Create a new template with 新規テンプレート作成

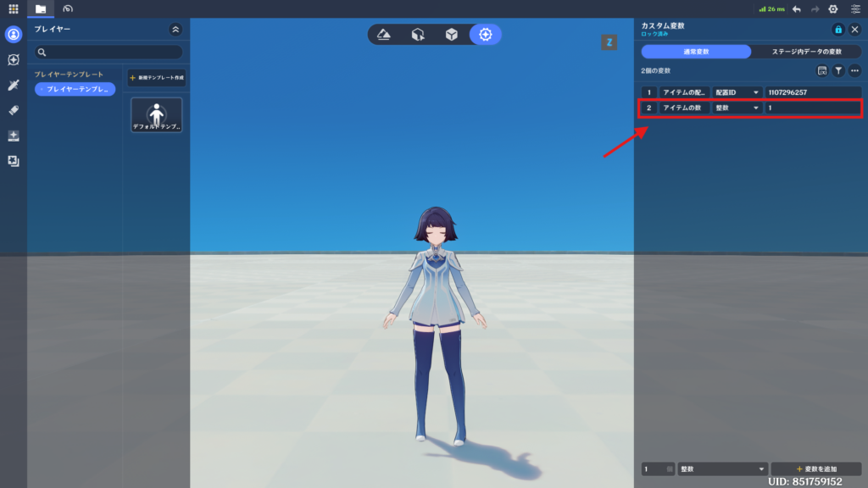(x=157, y=77)
